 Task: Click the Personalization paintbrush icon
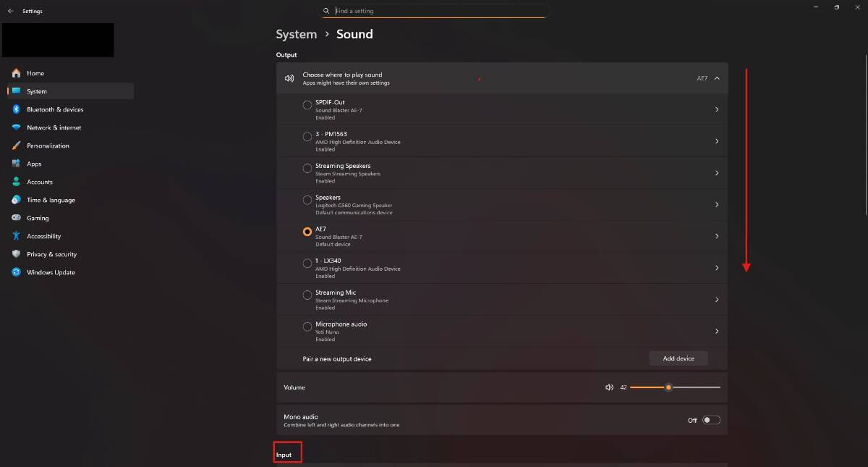click(x=16, y=146)
